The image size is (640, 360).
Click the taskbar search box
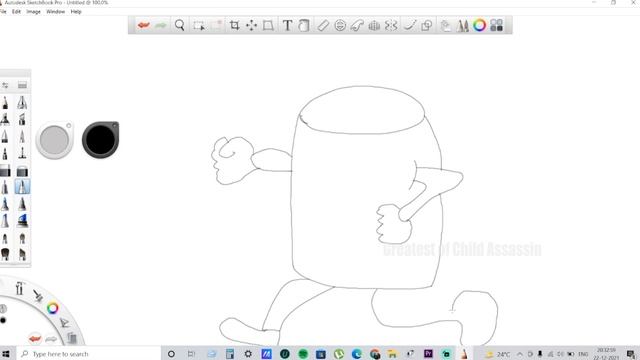tap(89, 354)
